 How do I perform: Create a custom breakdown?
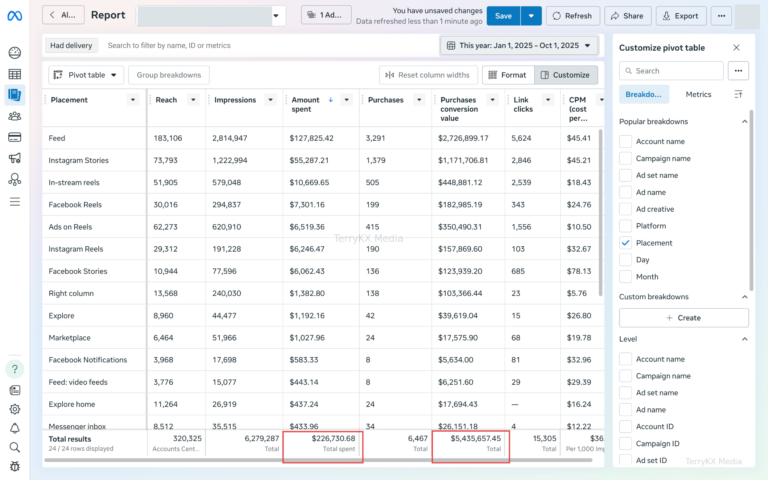(684, 318)
